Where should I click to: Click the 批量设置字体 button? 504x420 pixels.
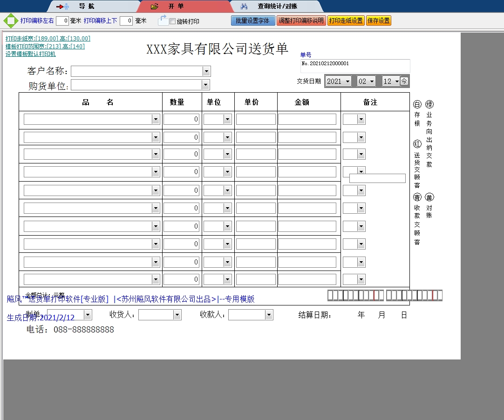[252, 21]
